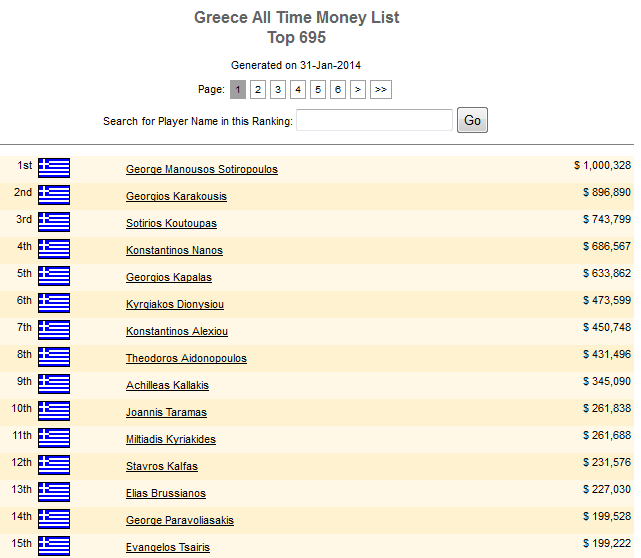Click the flag icon in the 8th row
This screenshot has width=641, height=558.
pyautogui.click(x=54, y=357)
